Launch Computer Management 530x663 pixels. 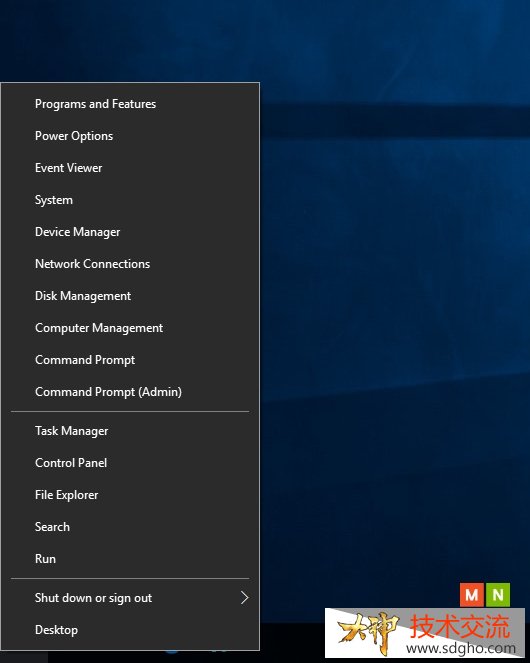pos(130,328)
